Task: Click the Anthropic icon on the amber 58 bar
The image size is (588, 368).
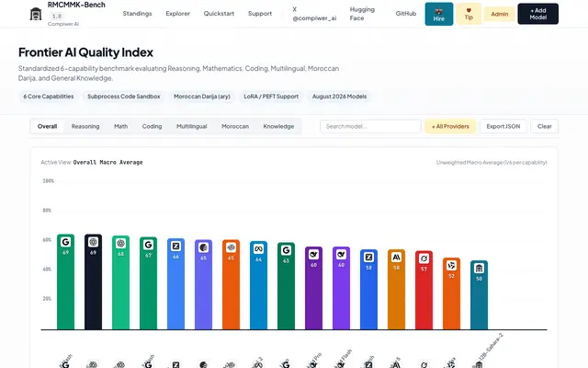Action: (x=396, y=258)
